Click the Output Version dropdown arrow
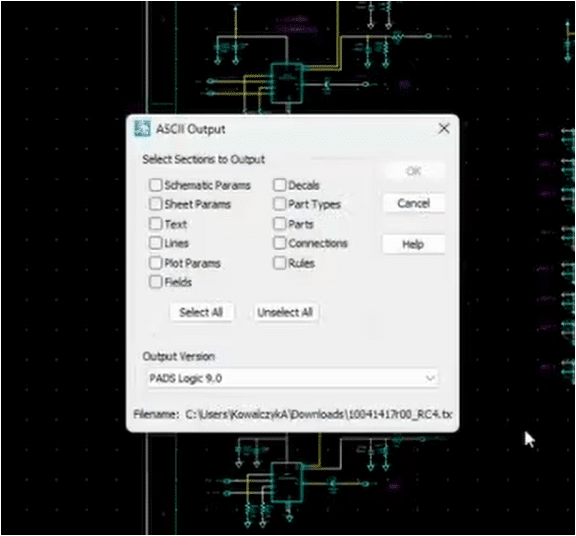576x536 pixels. [x=430, y=378]
